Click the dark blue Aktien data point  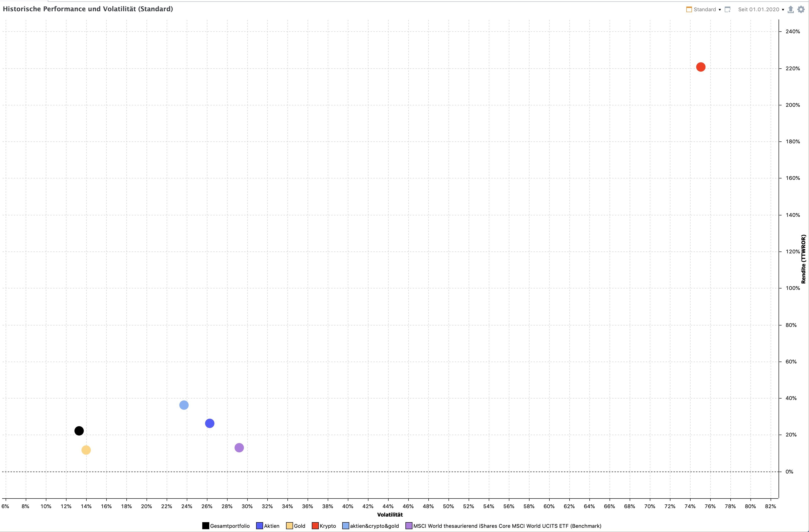[x=210, y=423]
